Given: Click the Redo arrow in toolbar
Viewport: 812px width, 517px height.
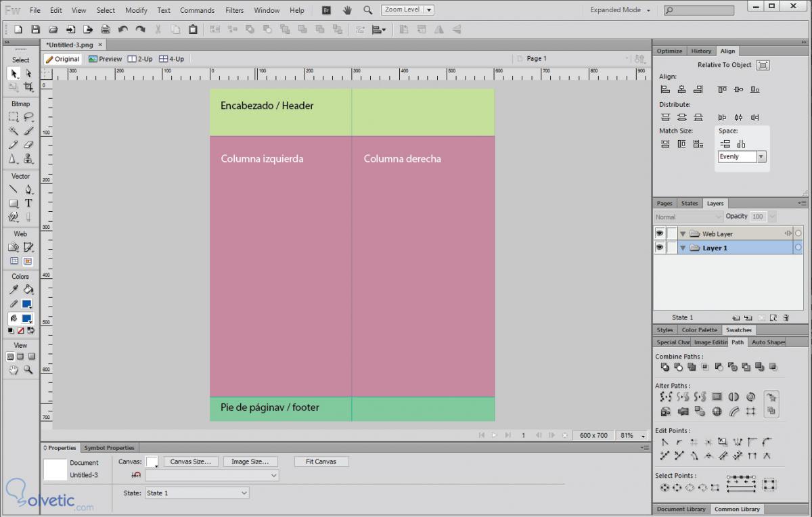Looking at the screenshot, I should [140, 30].
